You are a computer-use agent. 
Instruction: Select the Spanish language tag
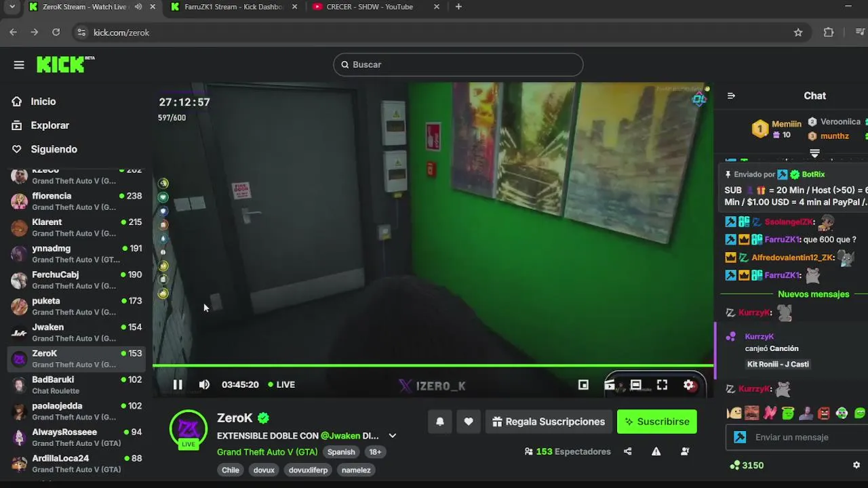(x=341, y=452)
